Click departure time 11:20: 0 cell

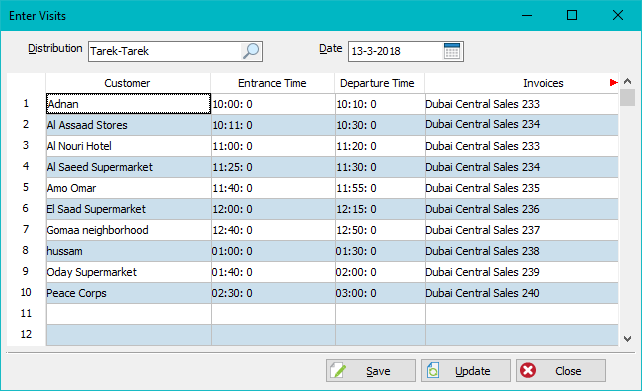click(x=380, y=146)
